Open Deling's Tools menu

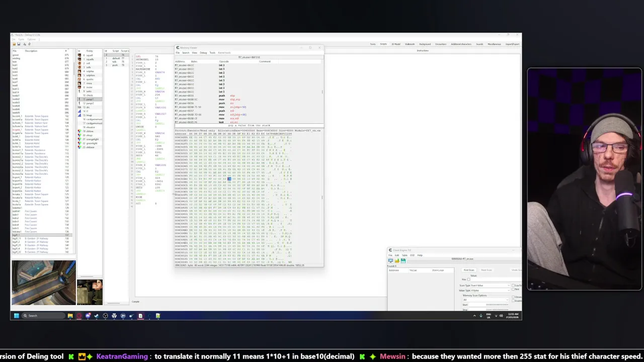click(x=21, y=39)
